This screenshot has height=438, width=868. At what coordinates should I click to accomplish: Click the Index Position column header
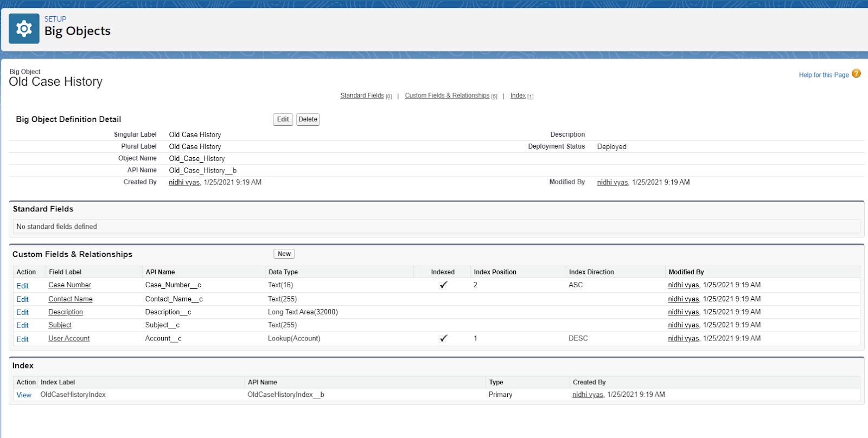pos(495,272)
